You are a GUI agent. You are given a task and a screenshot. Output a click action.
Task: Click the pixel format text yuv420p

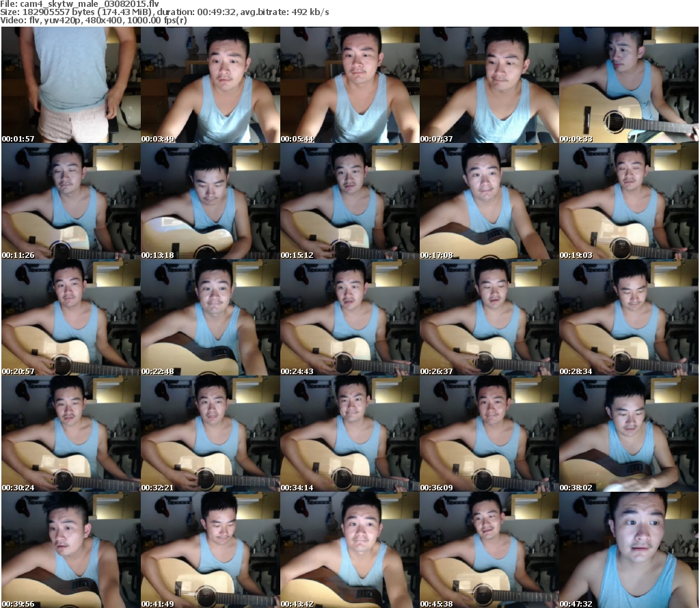[62, 20]
